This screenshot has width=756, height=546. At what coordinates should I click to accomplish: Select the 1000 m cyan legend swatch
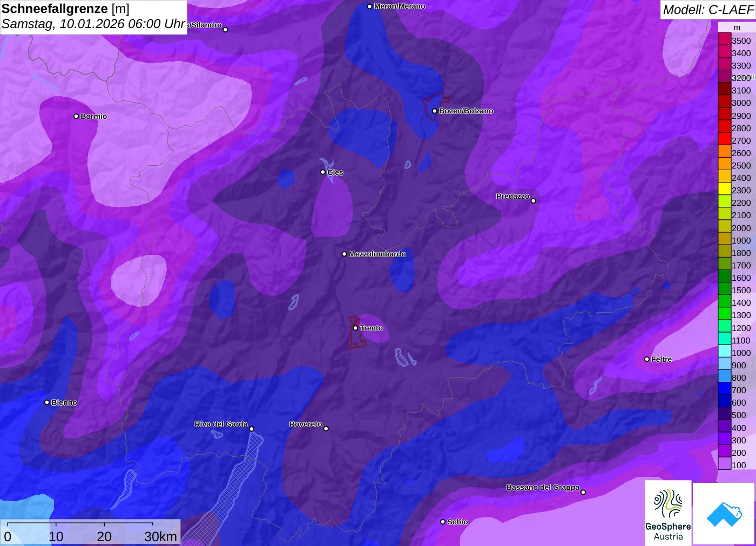click(x=724, y=351)
